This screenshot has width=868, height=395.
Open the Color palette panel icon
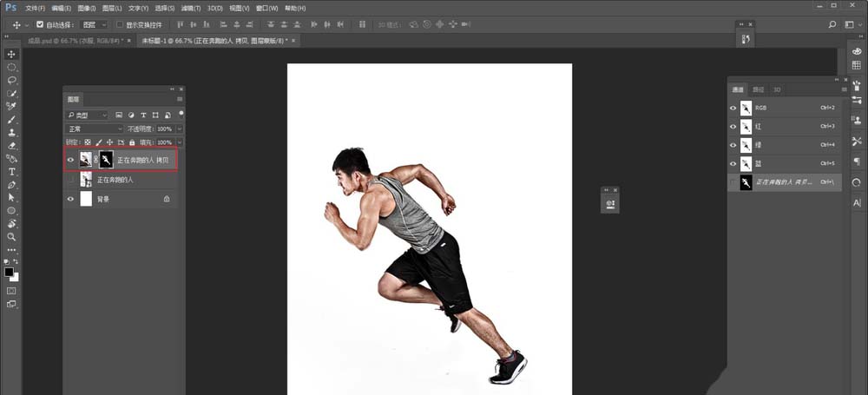[x=857, y=51]
